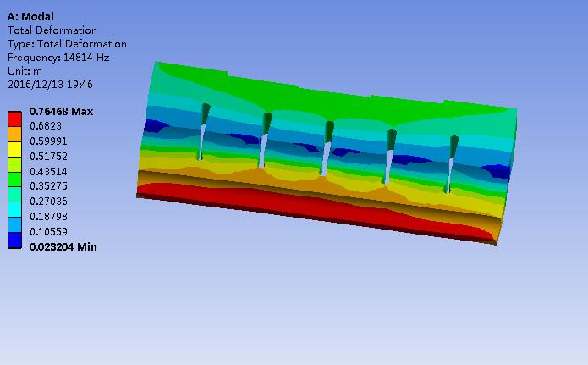Select the 'A: Modal' title text
The image size is (588, 365).
(30, 17)
